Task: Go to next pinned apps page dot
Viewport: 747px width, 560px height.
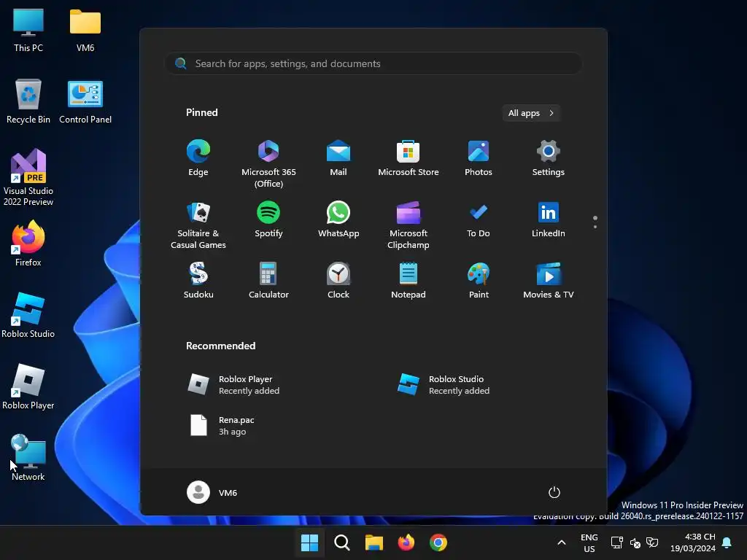Action: (595, 227)
